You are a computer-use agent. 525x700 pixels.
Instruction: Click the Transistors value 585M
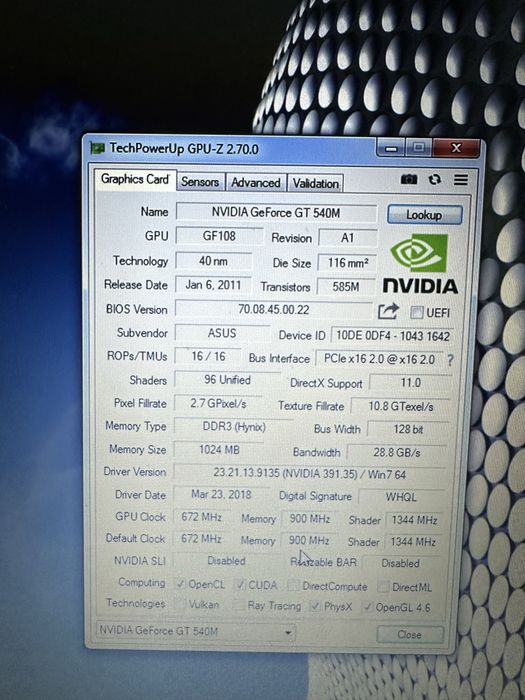(x=346, y=286)
